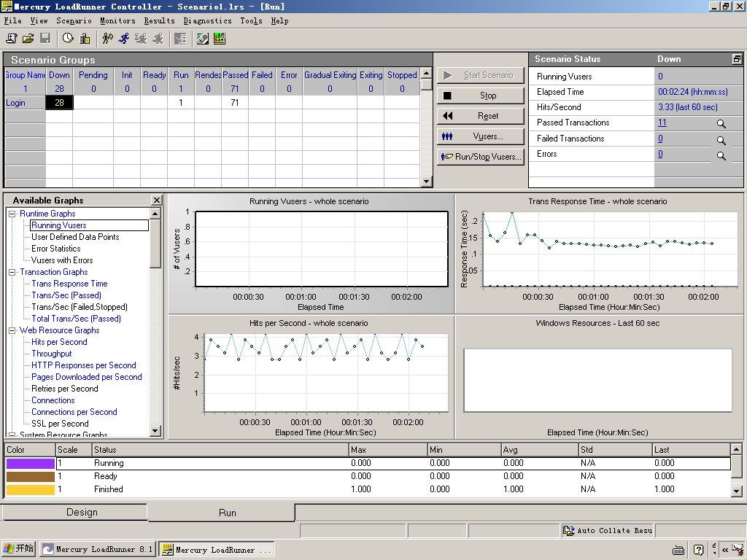Screen dimensions: 747x560
Task: Open the Results menu
Action: click(x=160, y=20)
